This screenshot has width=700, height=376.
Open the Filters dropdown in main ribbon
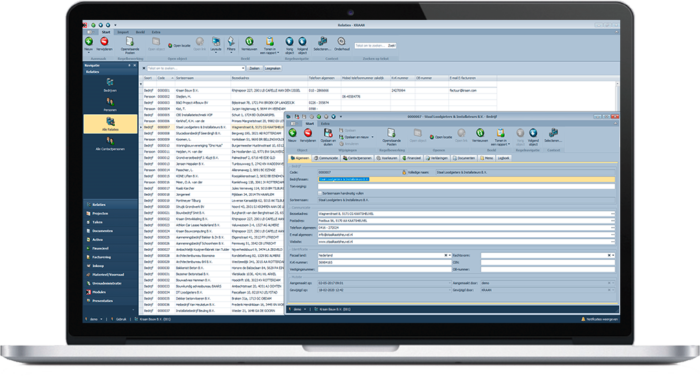tap(231, 44)
